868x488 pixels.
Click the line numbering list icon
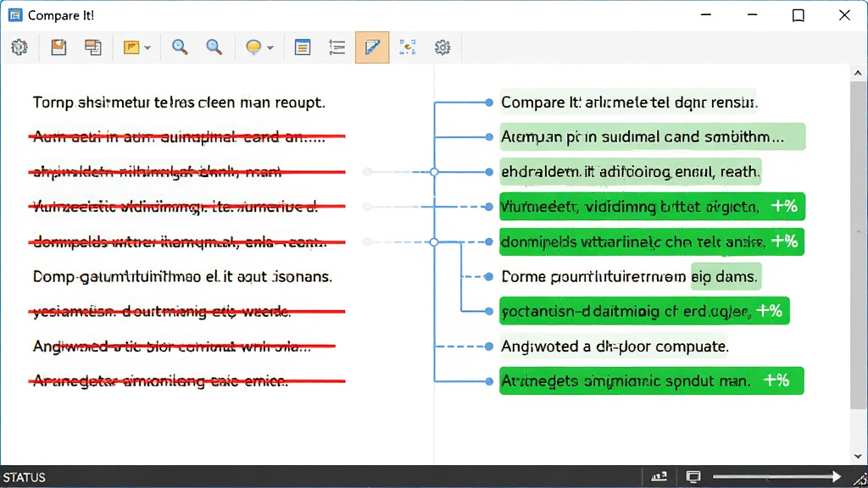coord(337,47)
